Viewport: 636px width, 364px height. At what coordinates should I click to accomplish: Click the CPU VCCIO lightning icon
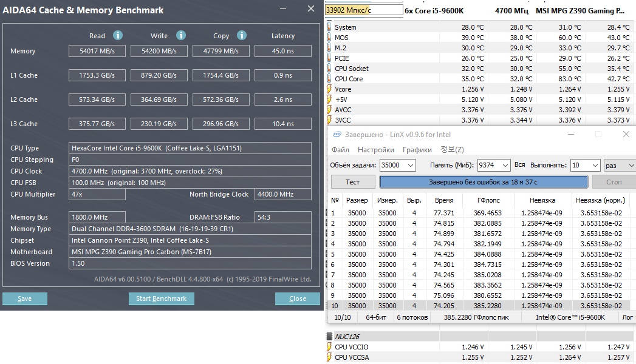[329, 347]
